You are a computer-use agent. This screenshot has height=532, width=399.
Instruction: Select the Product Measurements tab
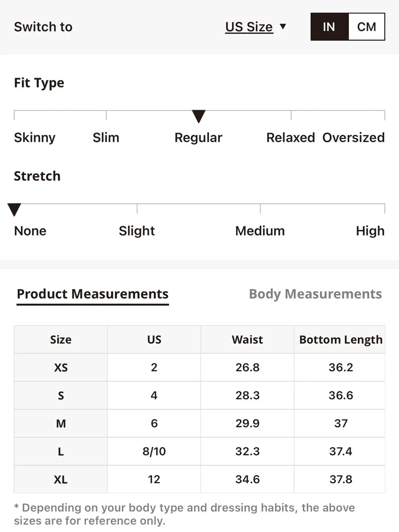pos(93,294)
